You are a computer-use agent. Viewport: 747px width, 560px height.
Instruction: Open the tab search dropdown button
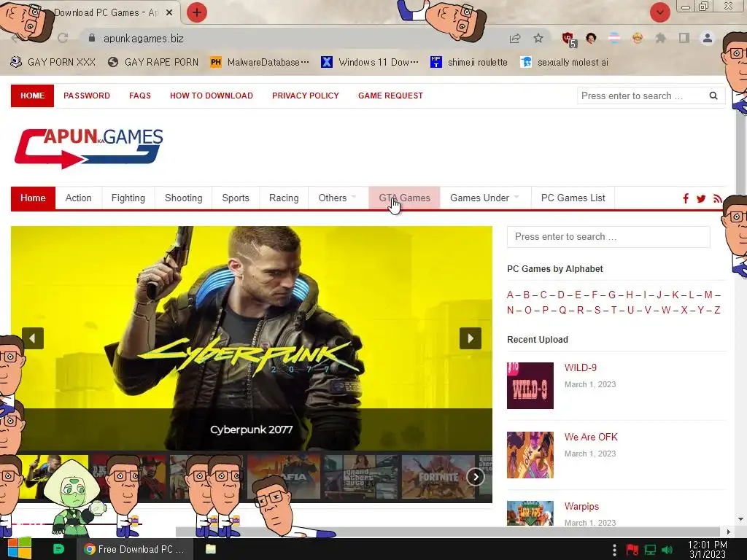[x=660, y=12]
